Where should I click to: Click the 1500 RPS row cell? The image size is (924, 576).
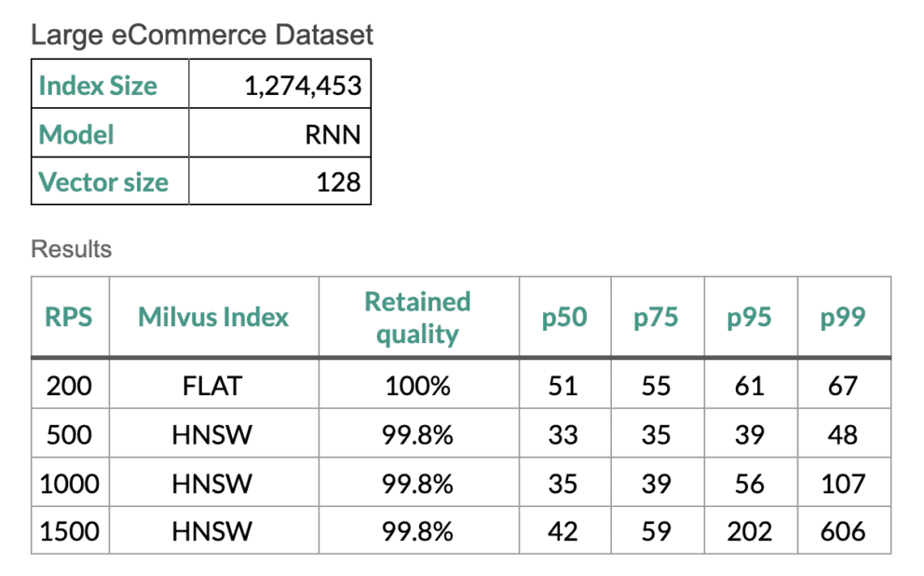[69, 531]
